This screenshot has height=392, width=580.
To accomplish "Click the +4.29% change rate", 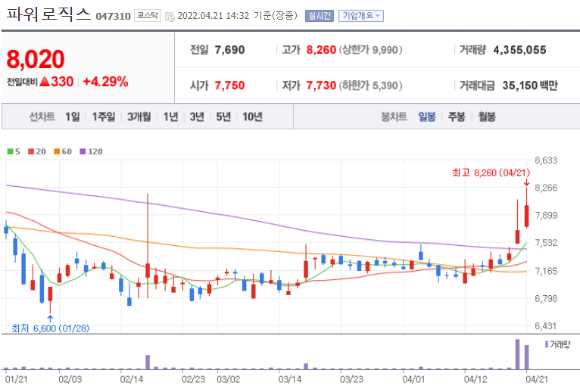I will (x=105, y=82).
